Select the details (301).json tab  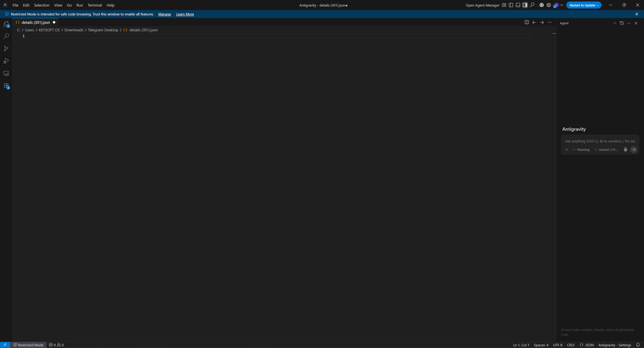pos(36,22)
